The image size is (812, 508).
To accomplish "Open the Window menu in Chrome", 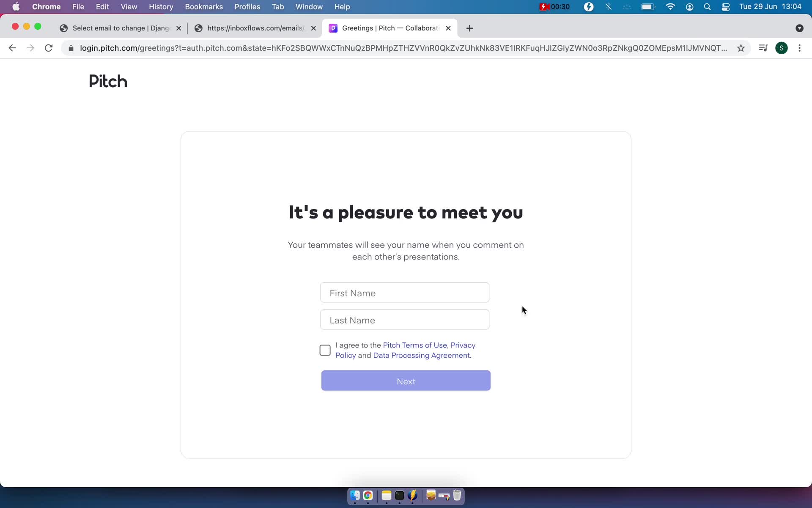I will 309,6.
